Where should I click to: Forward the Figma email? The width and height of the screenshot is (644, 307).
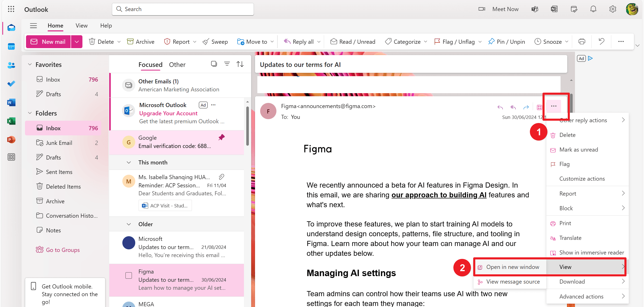(x=526, y=107)
